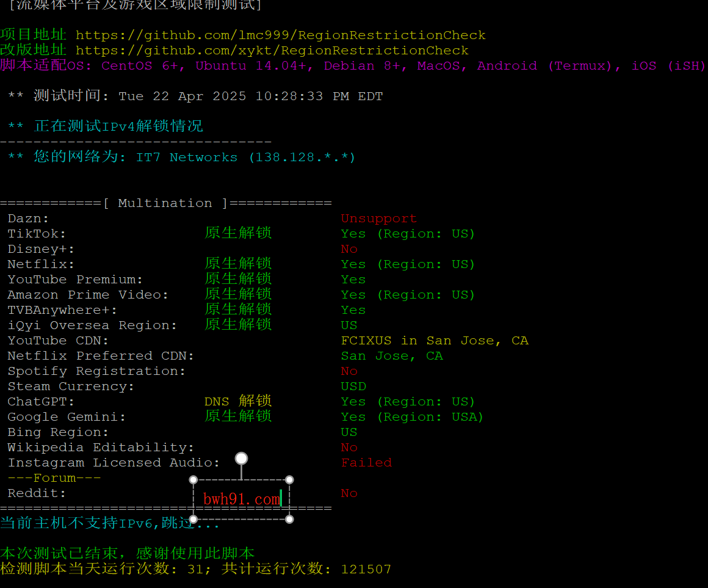Select 原生解锁 in the iQyi row
The image size is (708, 588).
coord(238,325)
